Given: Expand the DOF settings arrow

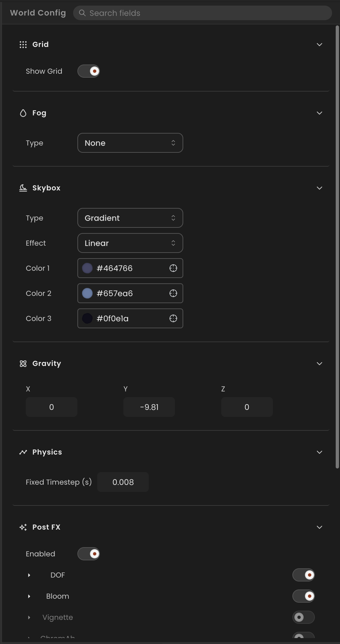Looking at the screenshot, I should click(29, 575).
